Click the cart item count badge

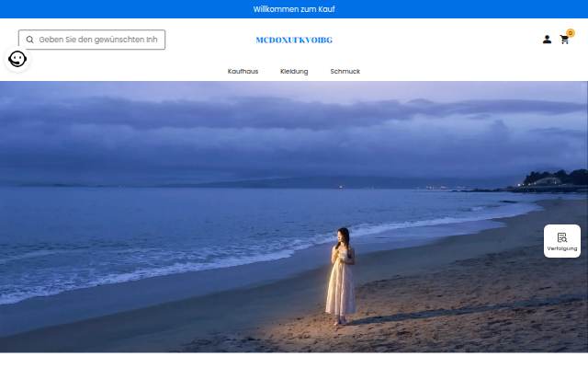[571, 33]
